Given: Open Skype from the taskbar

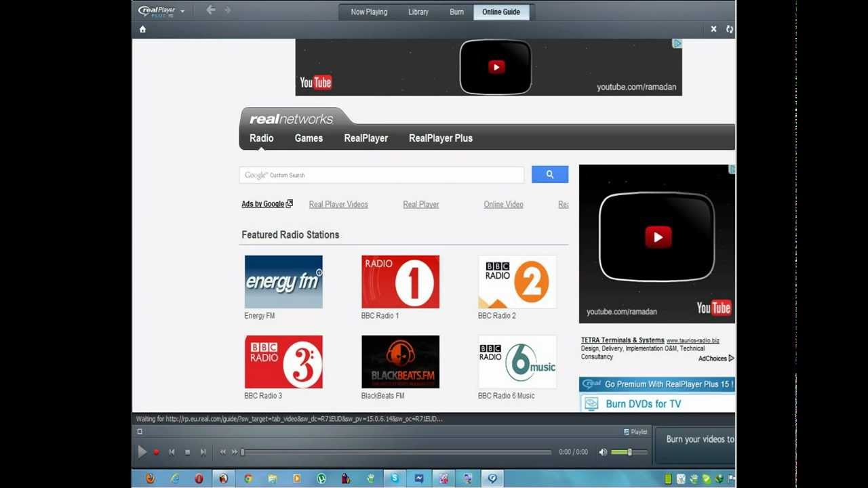Looking at the screenshot, I should tap(395, 479).
